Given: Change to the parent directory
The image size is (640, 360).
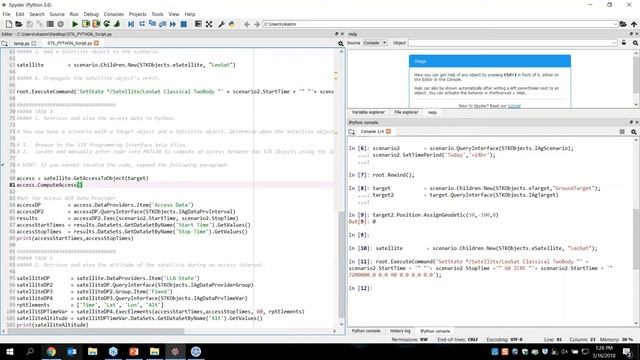Looking at the screenshot, I should click(x=633, y=24).
